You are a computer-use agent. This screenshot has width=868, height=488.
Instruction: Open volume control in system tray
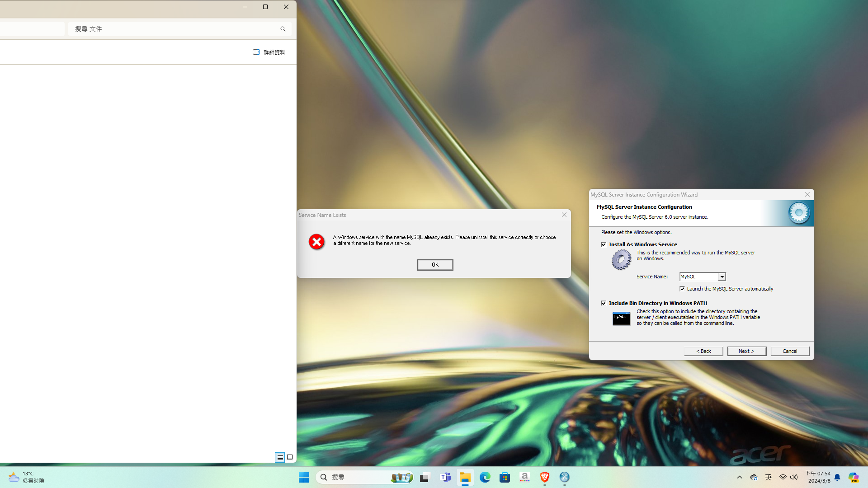click(794, 477)
